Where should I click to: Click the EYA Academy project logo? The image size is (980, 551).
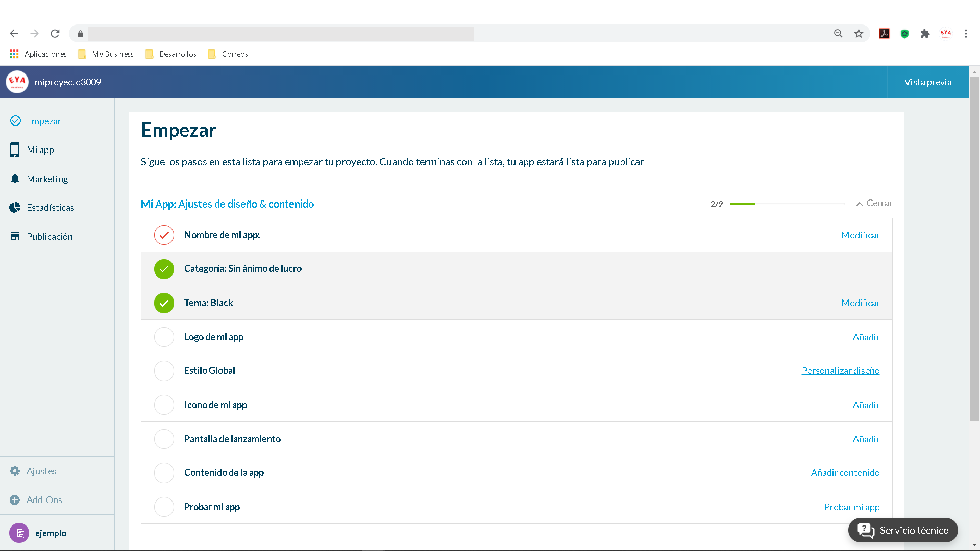(x=17, y=82)
